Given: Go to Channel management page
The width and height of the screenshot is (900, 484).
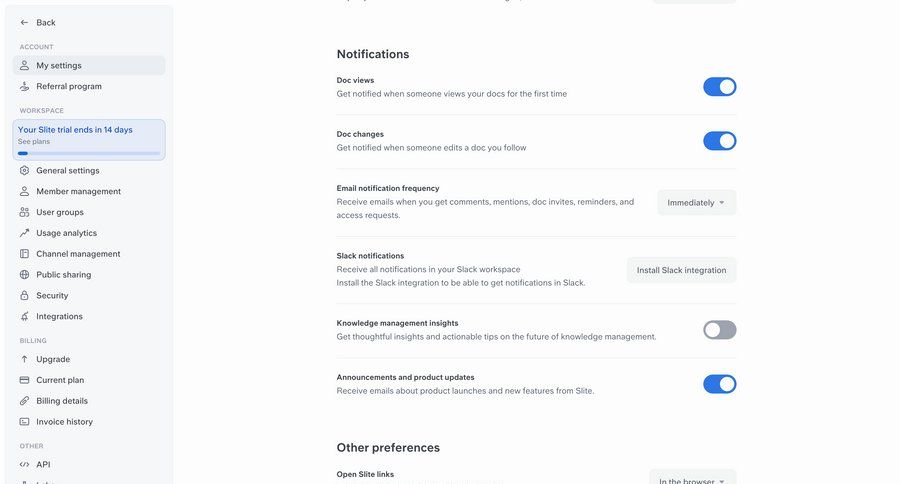Looking at the screenshot, I should 78,254.
